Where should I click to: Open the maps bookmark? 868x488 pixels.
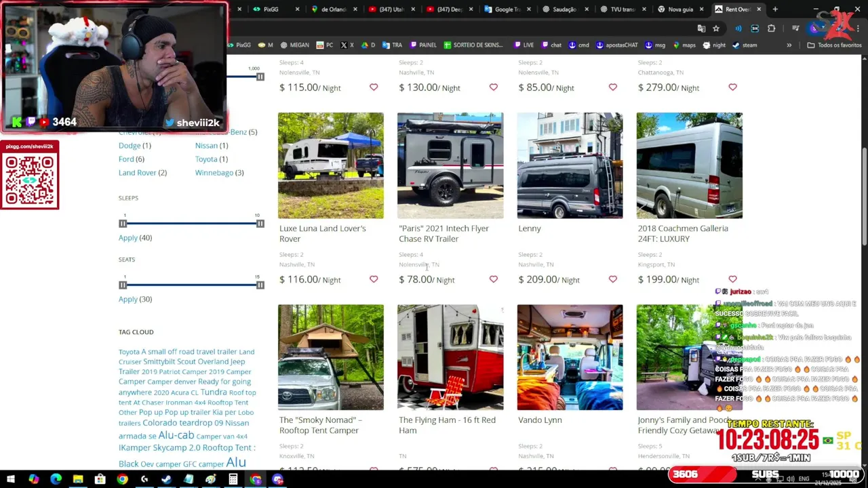point(684,45)
